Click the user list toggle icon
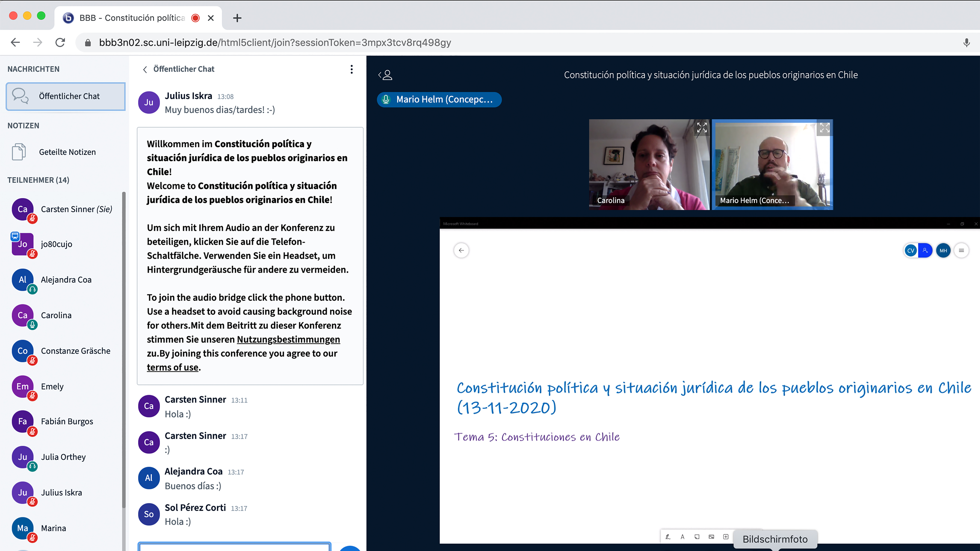The height and width of the screenshot is (551, 980). [x=385, y=75]
